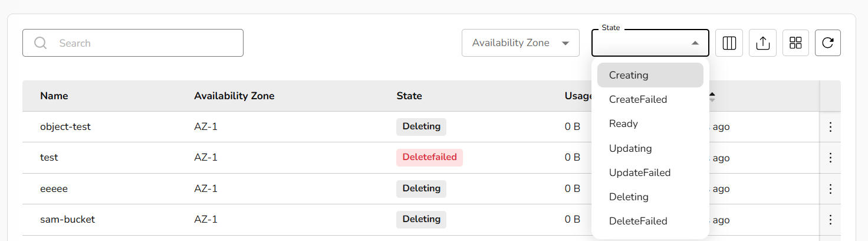Screen dimensions: 868x241
Task: Select the Ready state option
Action: (x=623, y=123)
